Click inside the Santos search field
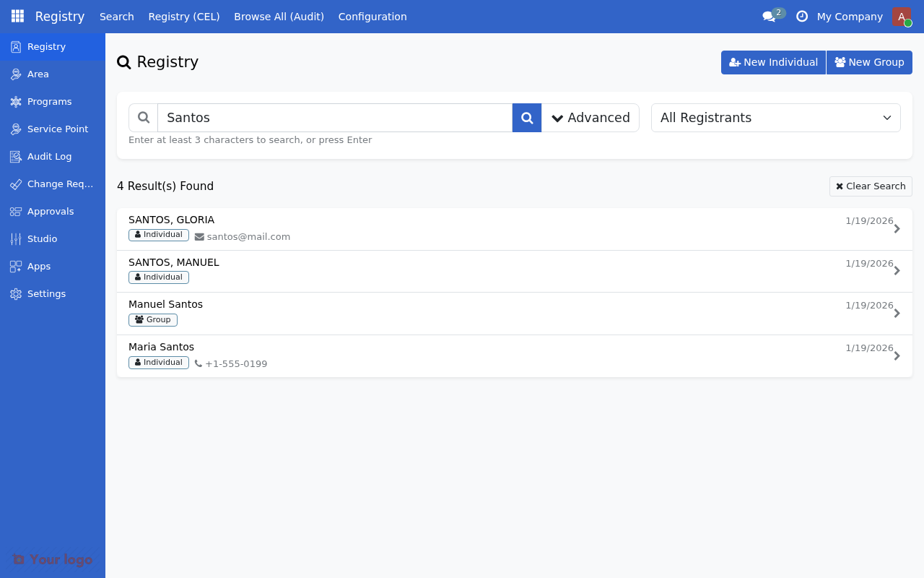This screenshot has height=578, width=924. [335, 117]
